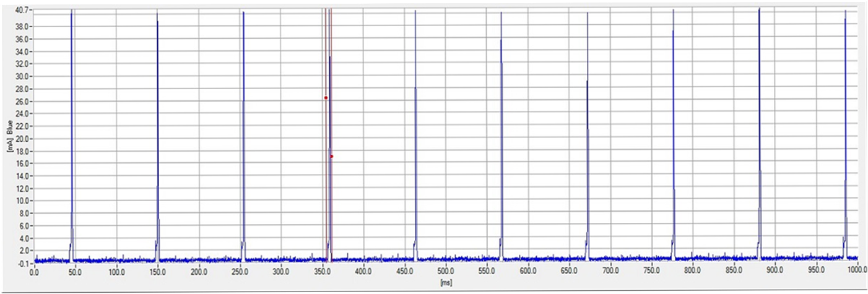
Task: Click the 16.0 y-axis tick label
Action: 24,163
